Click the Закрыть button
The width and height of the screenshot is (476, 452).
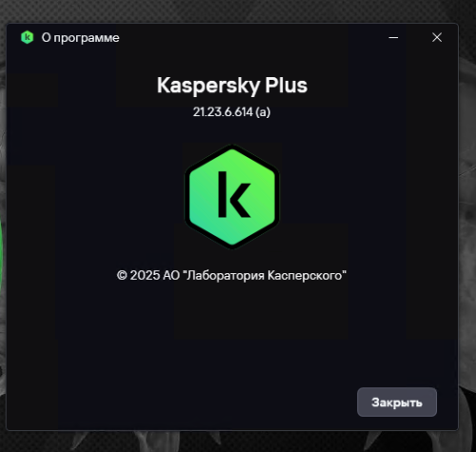coord(397,402)
